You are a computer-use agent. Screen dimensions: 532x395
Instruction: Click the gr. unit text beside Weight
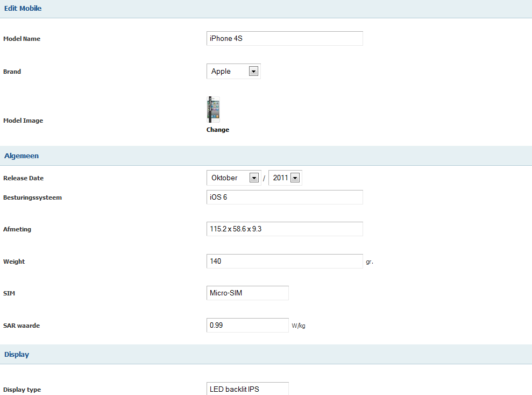(370, 262)
